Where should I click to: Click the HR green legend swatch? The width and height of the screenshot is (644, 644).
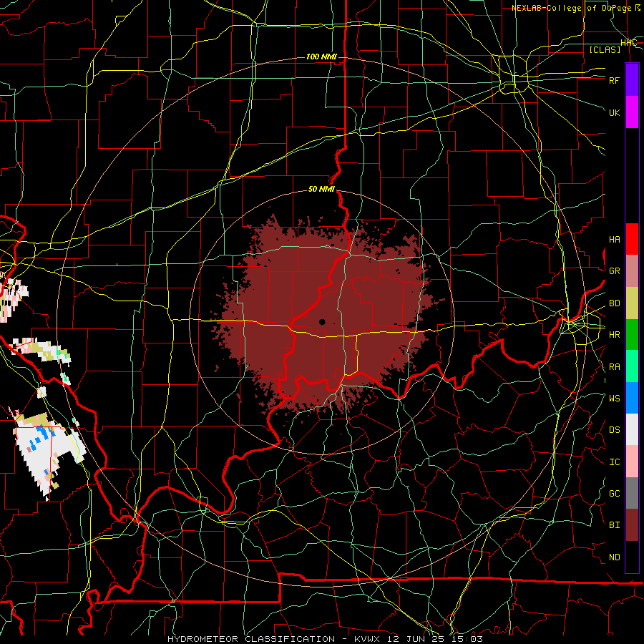[632, 335]
